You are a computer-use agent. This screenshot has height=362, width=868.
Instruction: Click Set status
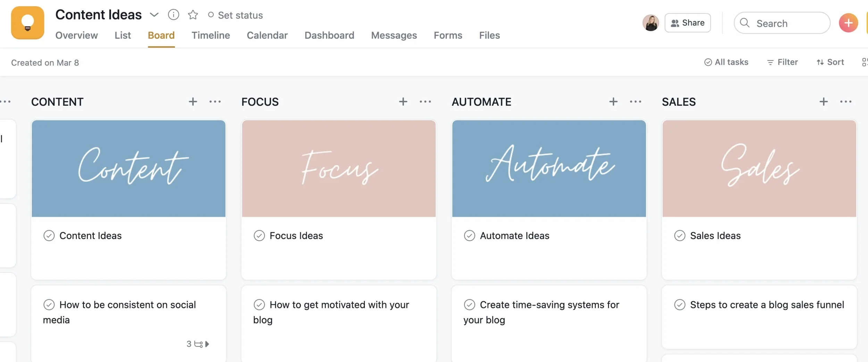(x=235, y=15)
